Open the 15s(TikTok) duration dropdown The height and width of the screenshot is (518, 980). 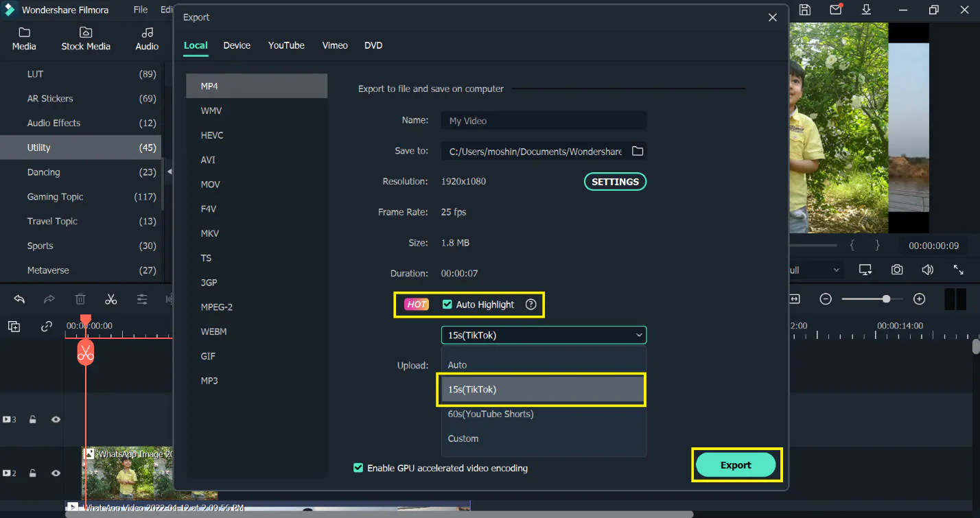(x=544, y=335)
